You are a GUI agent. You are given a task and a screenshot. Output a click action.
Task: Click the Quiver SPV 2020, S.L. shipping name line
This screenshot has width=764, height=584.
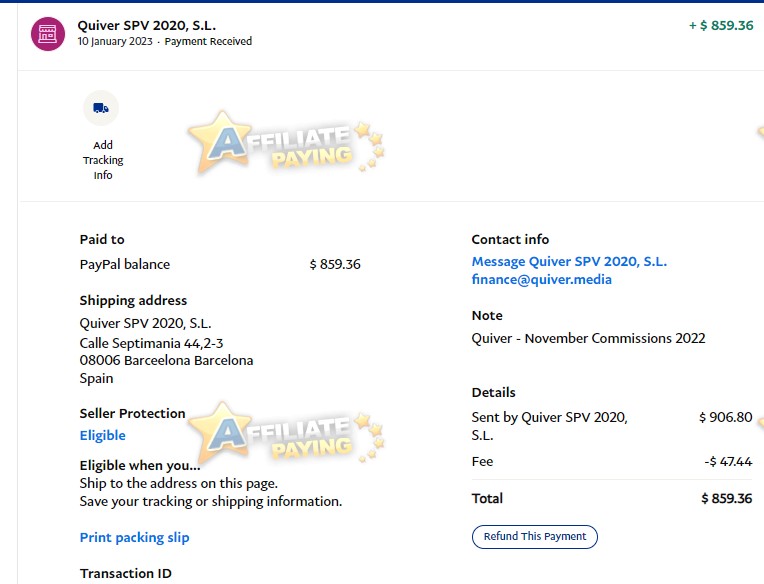tap(146, 323)
